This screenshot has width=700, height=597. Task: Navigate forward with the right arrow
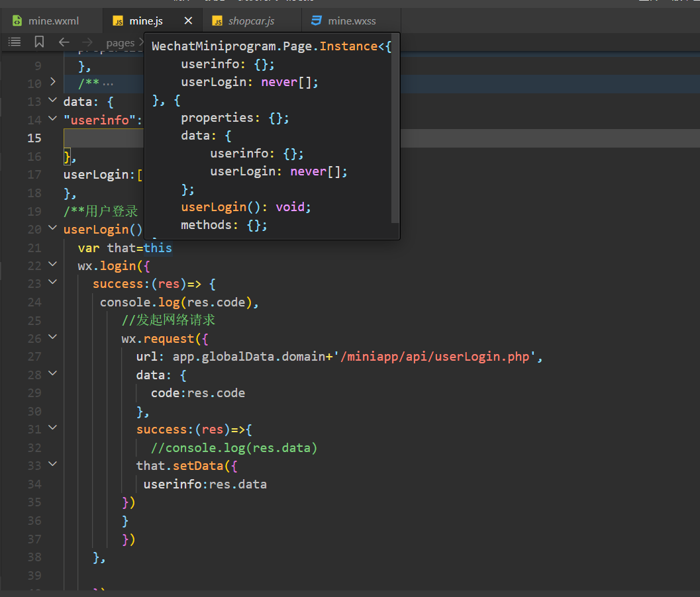pyautogui.click(x=87, y=42)
